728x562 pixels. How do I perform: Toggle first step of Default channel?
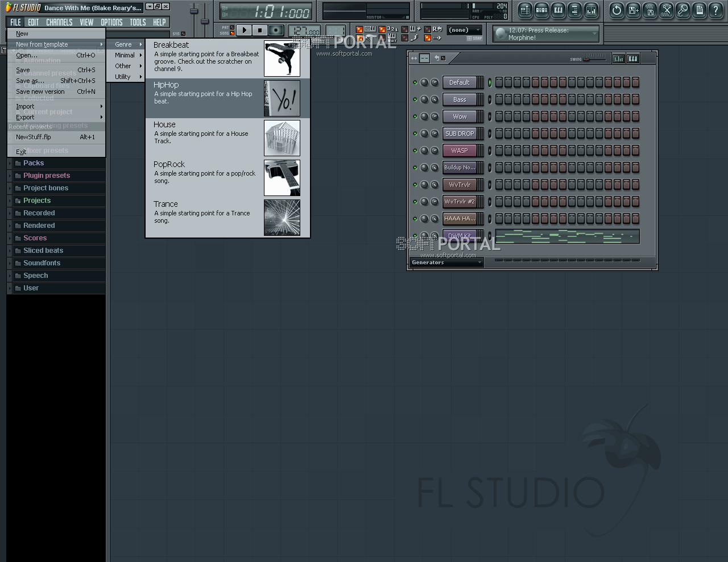point(499,82)
